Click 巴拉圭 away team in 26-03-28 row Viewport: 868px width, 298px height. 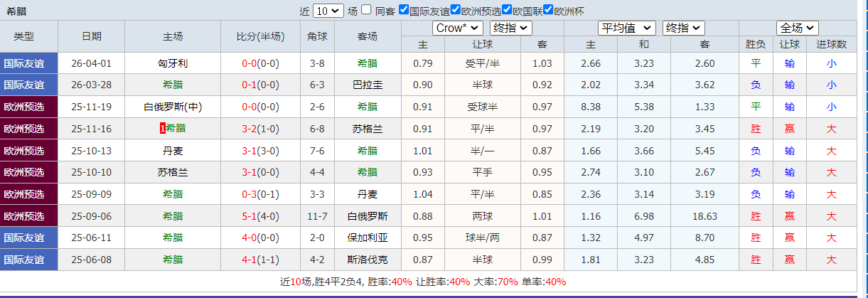[368, 85]
